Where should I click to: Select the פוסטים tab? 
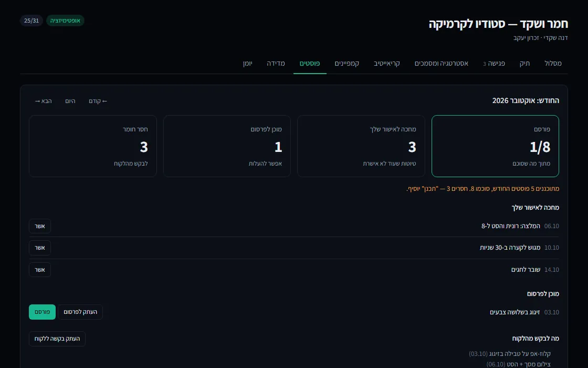[310, 64]
